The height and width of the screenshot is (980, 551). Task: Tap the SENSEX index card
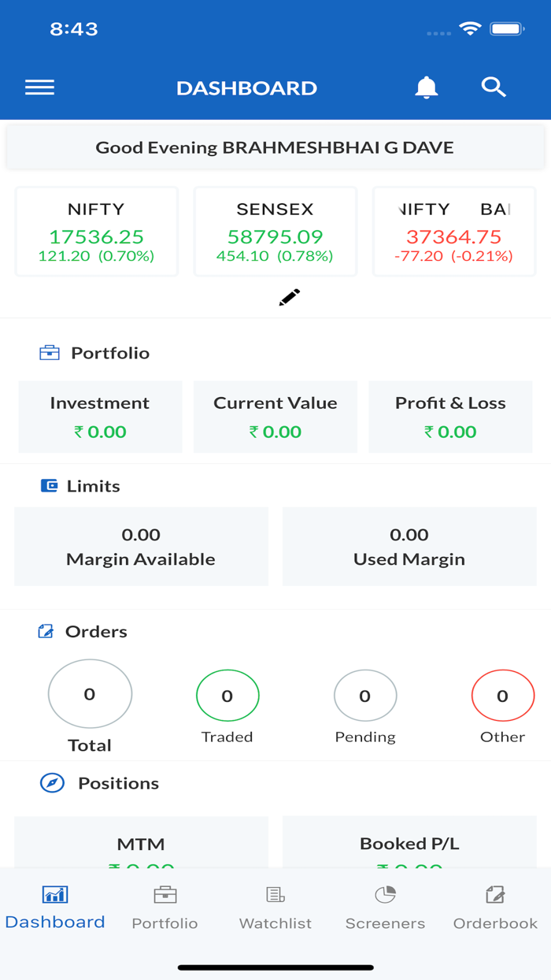pyautogui.click(x=275, y=231)
